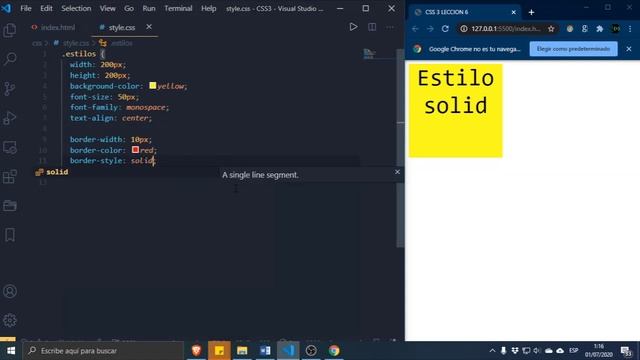
Task: Go forward in Chrome
Action: click(430, 29)
